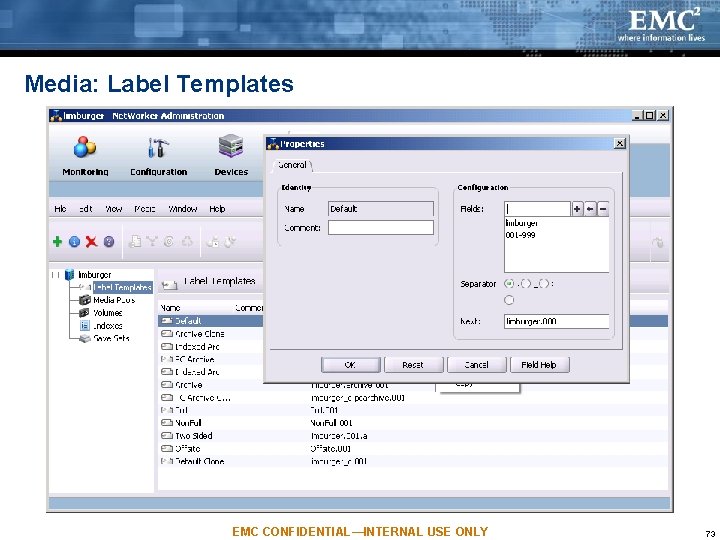Open the Configuration view
This screenshot has height=540, width=720.
point(158,156)
